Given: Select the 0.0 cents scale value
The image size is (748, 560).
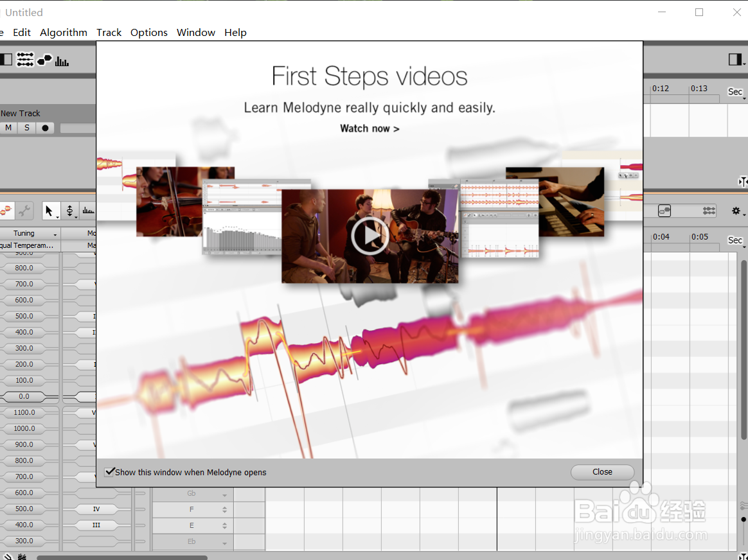Looking at the screenshot, I should 24,396.
